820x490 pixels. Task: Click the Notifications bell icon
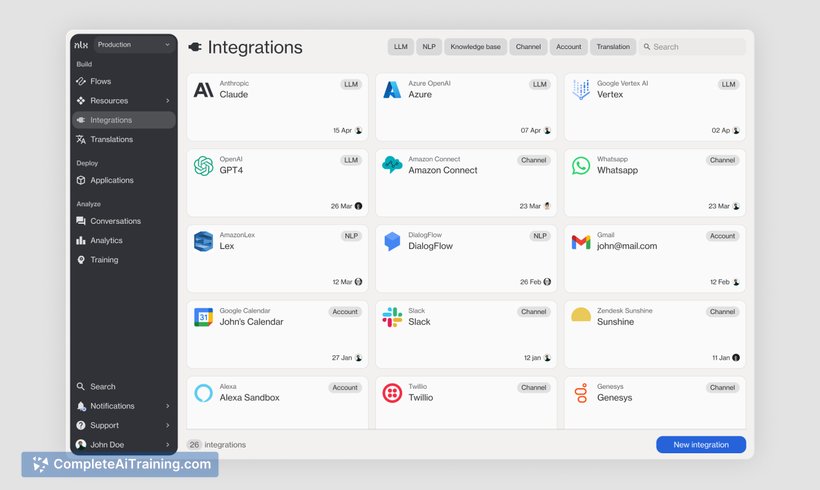(81, 406)
